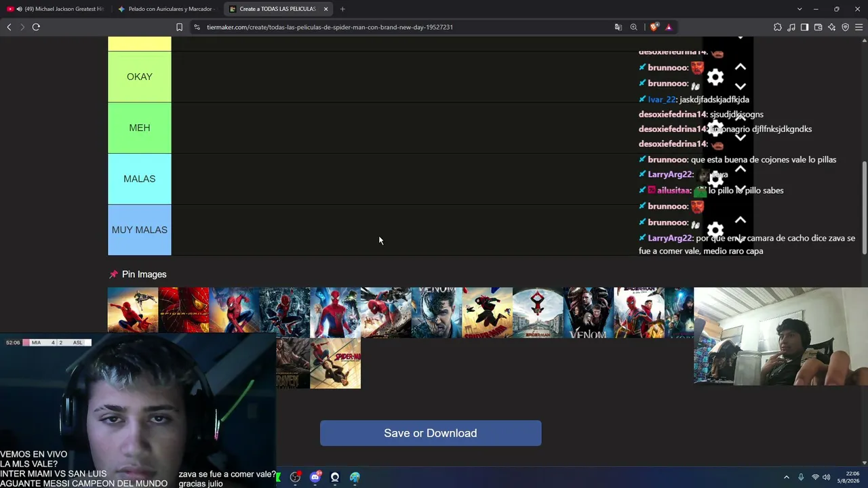Screen dimensions: 868x488
Task: Toggle the browser sidebar panel
Action: (804, 27)
